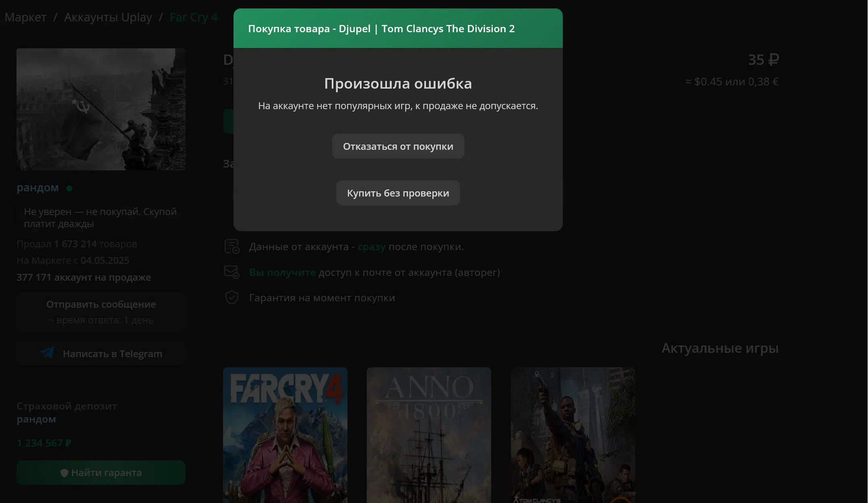Click the error message about популярных игр
868x503 pixels.
pos(398,106)
